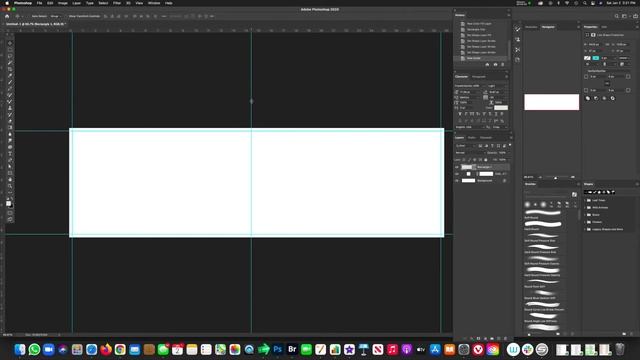Click the Background layer thumbnail
The height and width of the screenshot is (360, 640).
click(468, 180)
